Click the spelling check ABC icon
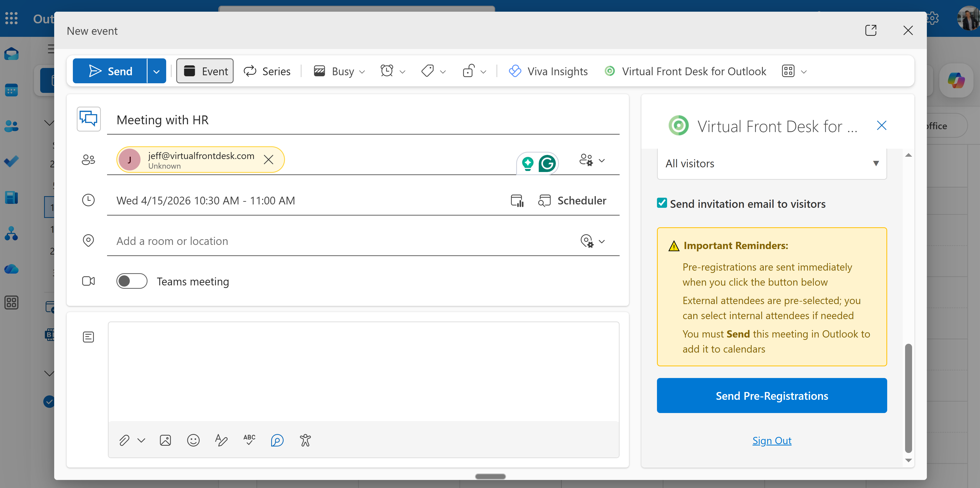The image size is (980, 488). click(249, 441)
